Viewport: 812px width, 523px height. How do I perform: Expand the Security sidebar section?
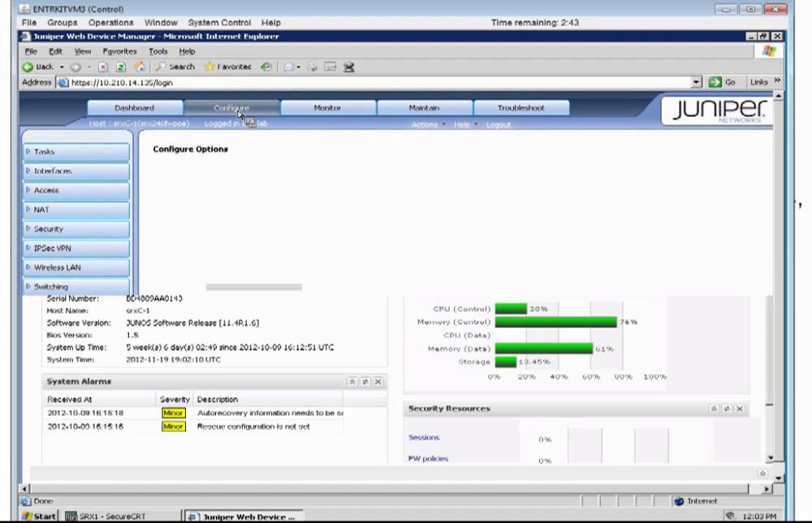point(76,229)
